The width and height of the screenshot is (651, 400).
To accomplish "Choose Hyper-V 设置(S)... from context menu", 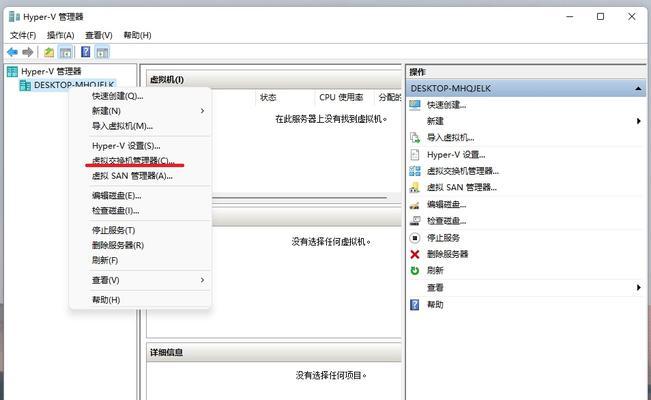I will (x=141, y=146).
